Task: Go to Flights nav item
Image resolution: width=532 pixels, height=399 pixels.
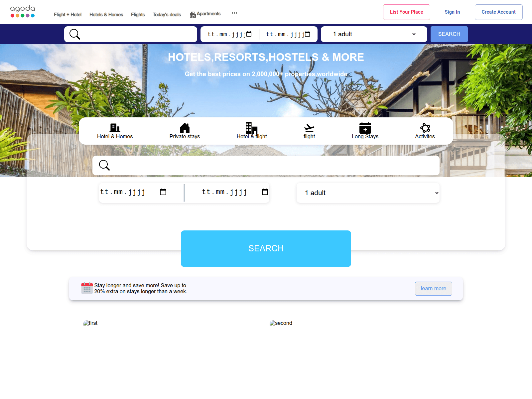Action: (x=138, y=15)
